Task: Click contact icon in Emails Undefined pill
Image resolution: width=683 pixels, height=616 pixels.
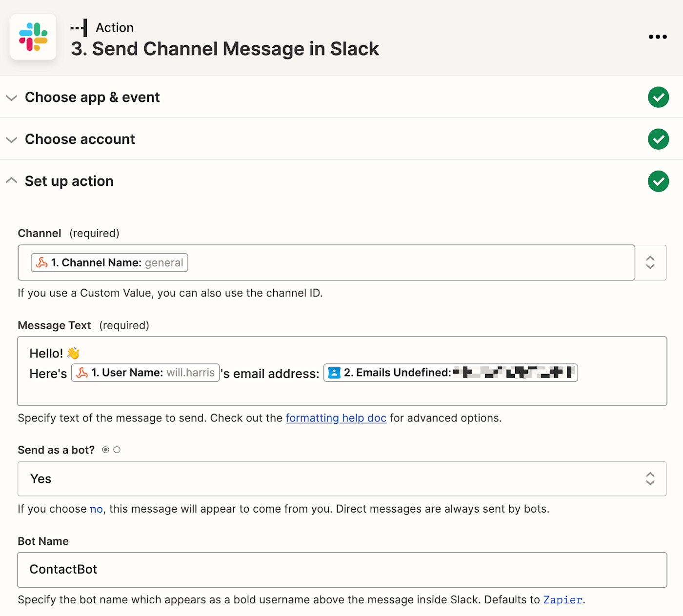Action: pos(334,373)
